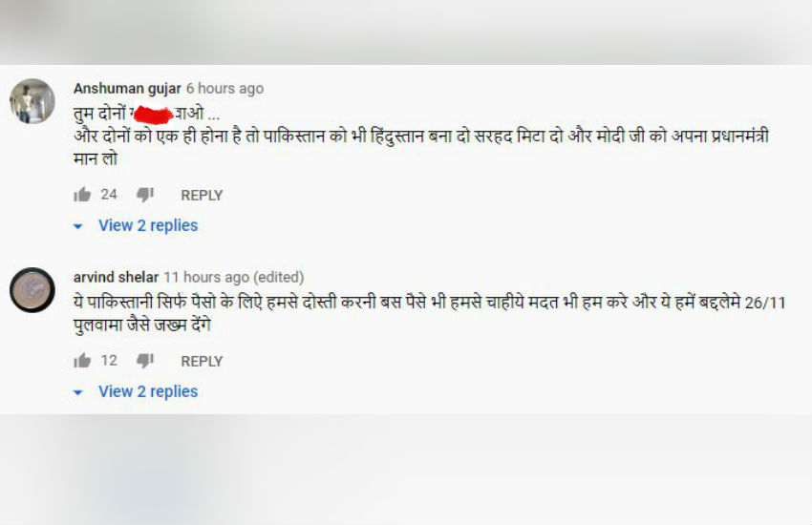Select the 12 likes count

109,361
